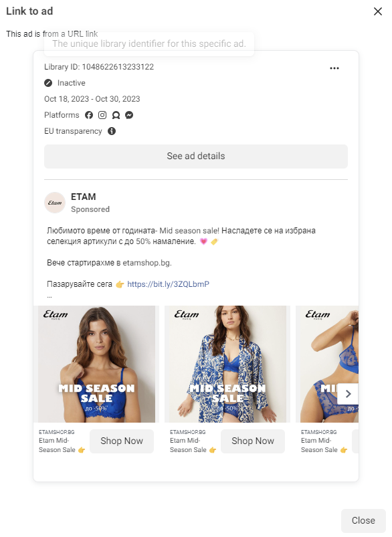The image size is (392, 537).
Task: Advance carousel with the next arrow
Action: pyautogui.click(x=348, y=394)
